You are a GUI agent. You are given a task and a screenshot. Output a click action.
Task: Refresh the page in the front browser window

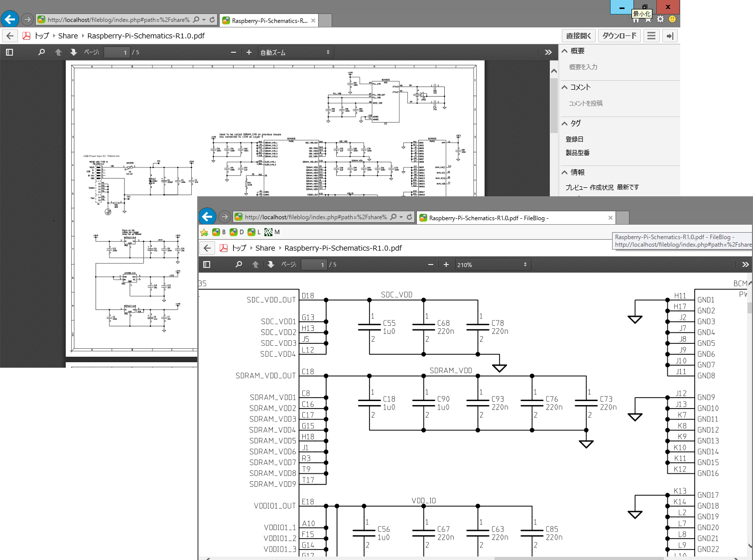pyautogui.click(x=409, y=217)
